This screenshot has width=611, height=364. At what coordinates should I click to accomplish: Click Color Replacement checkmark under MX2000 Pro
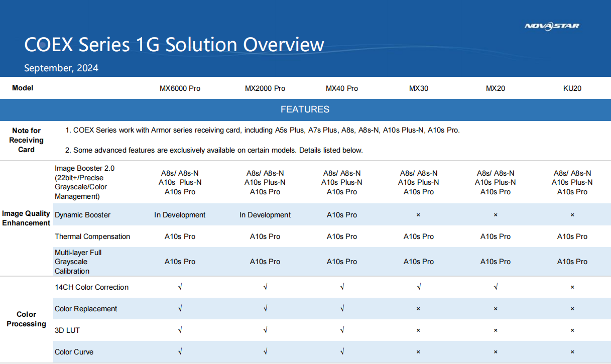coord(265,309)
